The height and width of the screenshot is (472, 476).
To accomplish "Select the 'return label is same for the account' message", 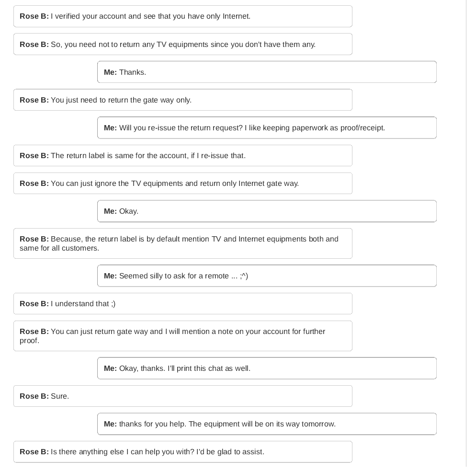I will tap(148, 156).
